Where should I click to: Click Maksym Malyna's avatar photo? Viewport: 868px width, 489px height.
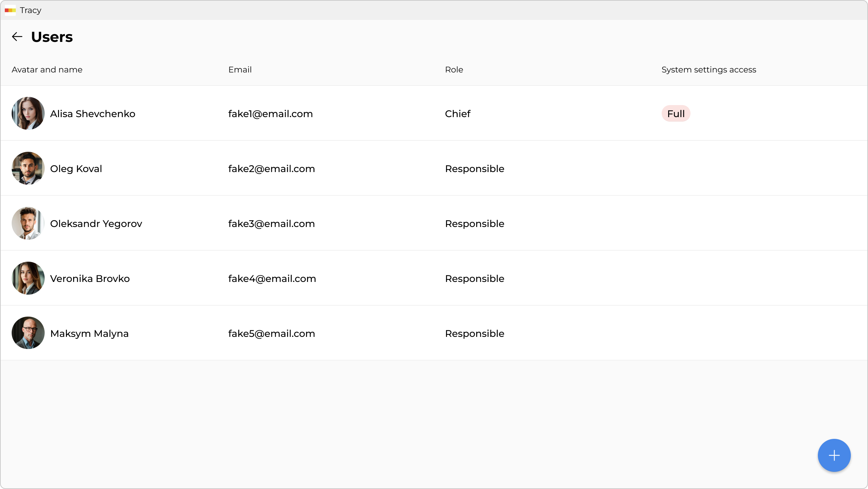pyautogui.click(x=28, y=333)
